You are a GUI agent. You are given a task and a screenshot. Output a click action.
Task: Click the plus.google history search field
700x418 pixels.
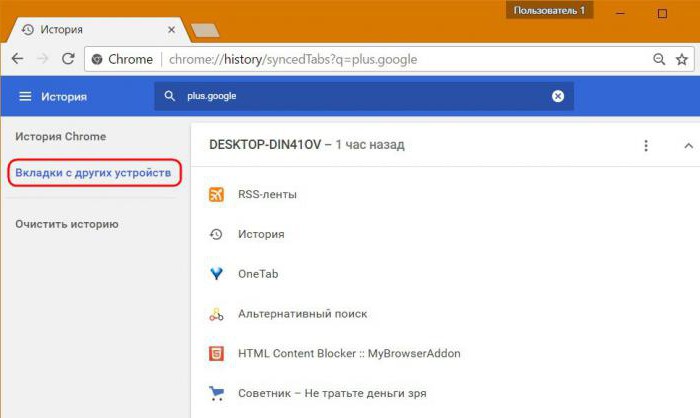[x=364, y=96]
